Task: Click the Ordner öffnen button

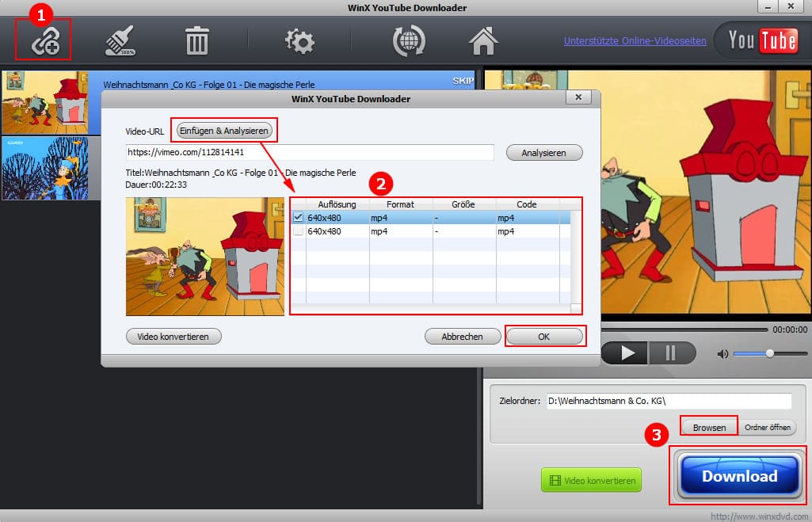Action: tap(768, 427)
